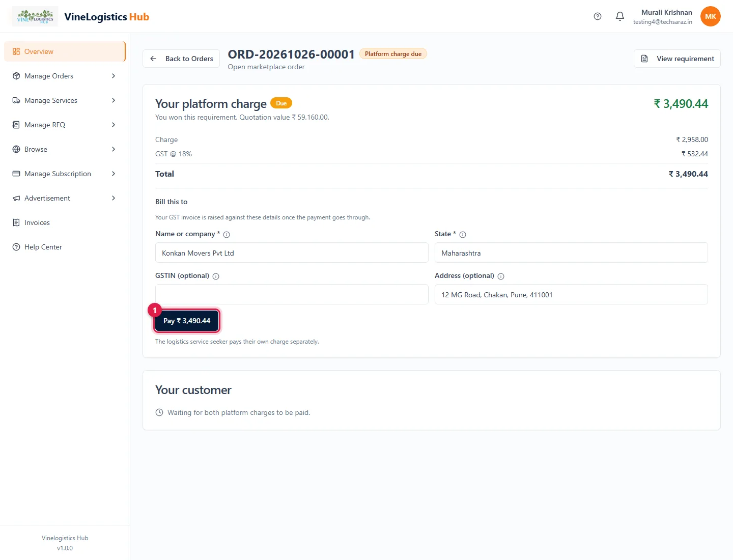The height and width of the screenshot is (560, 733).
Task: Click the VineLogistics Hub logo image
Action: click(x=35, y=16)
